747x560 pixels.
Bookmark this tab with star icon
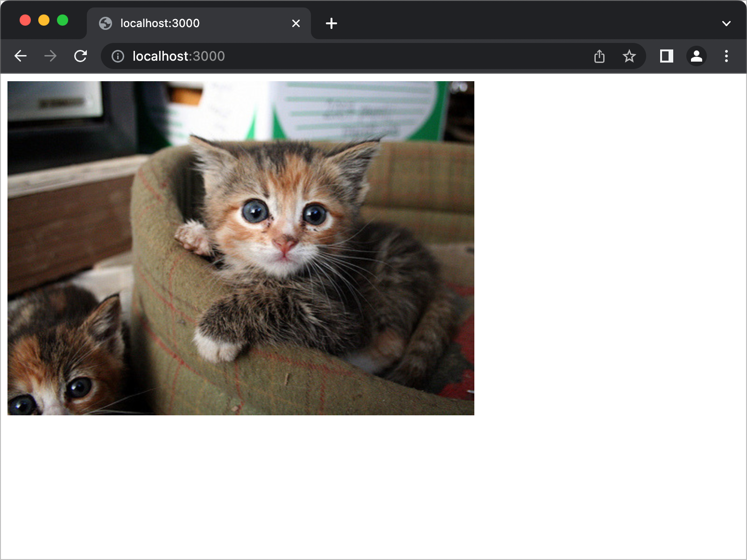(629, 56)
